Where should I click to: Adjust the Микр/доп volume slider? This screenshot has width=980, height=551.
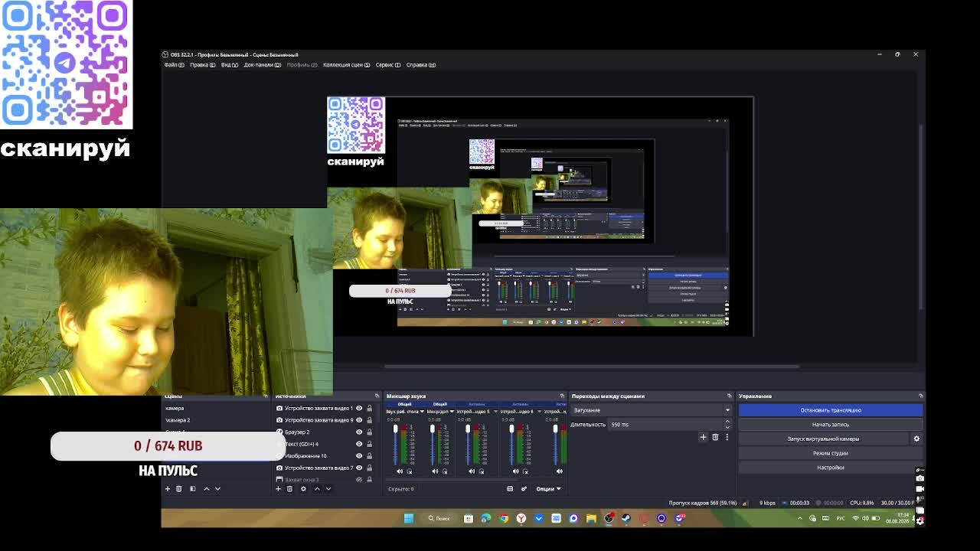(432, 445)
